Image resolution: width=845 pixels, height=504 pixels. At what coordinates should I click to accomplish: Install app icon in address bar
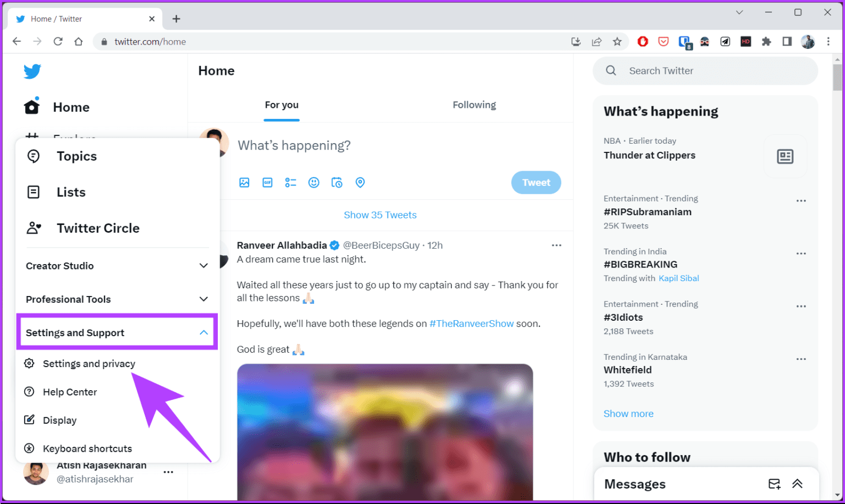click(576, 41)
